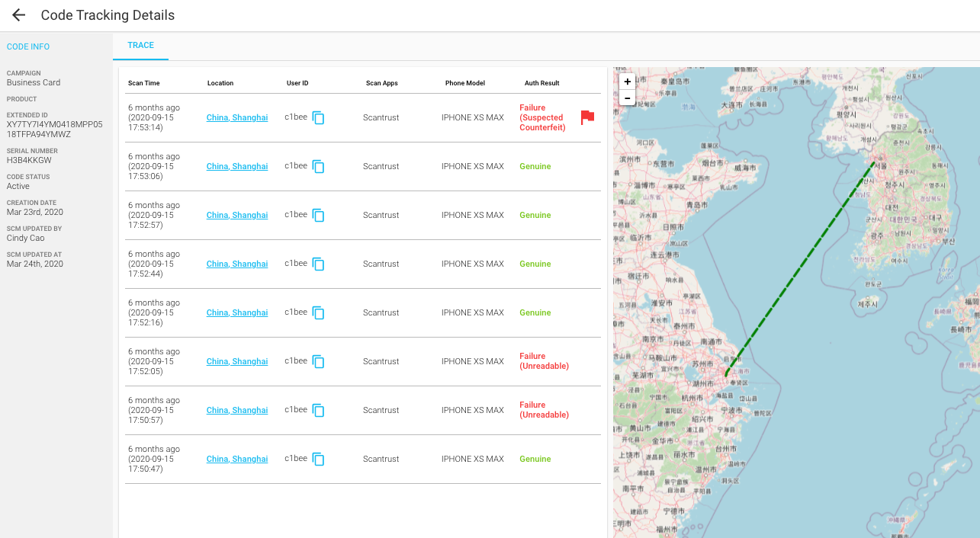Screen dimensions: 980x538
Task: Sort by Scan Time column header
Action: pyautogui.click(x=144, y=83)
